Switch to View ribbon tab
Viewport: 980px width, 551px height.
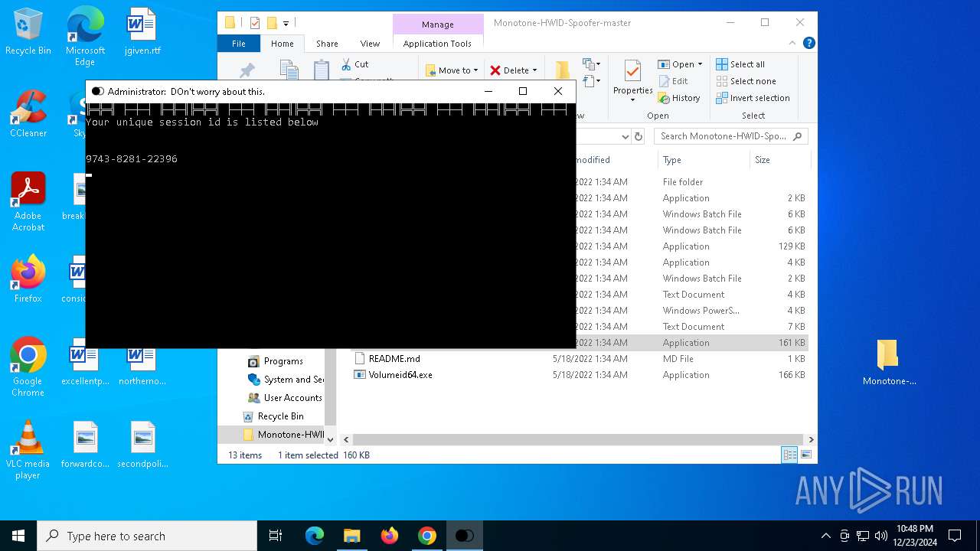click(x=370, y=44)
